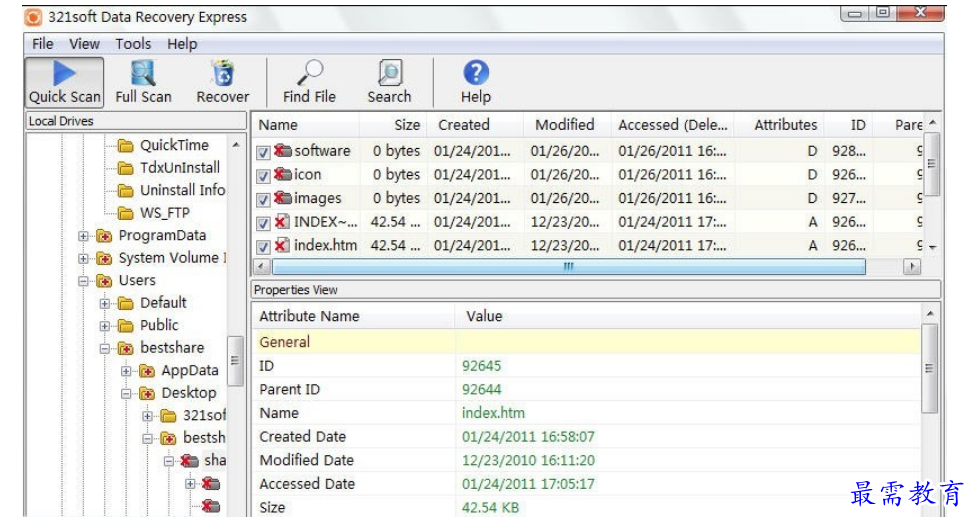Sort by the ID column header
Viewport: 972px width, 525px height.
point(849,125)
